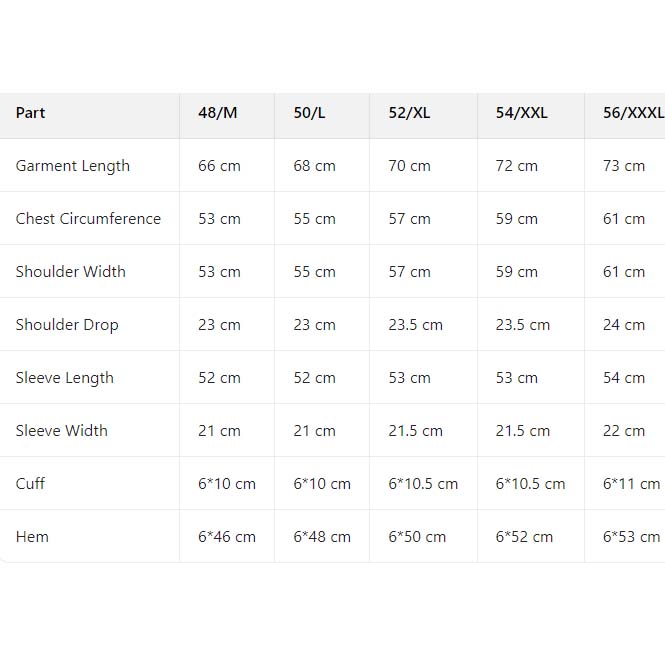Click the Cuff row label
The height and width of the screenshot is (665, 665).
(x=30, y=484)
